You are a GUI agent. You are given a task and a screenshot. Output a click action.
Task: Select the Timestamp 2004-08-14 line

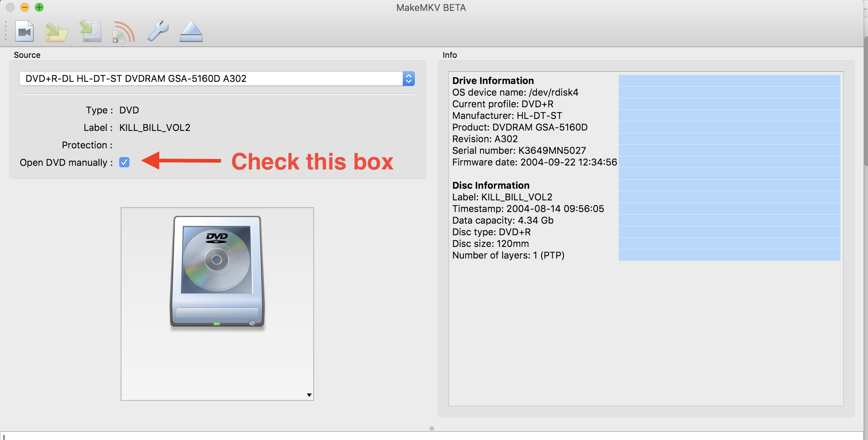(528, 209)
